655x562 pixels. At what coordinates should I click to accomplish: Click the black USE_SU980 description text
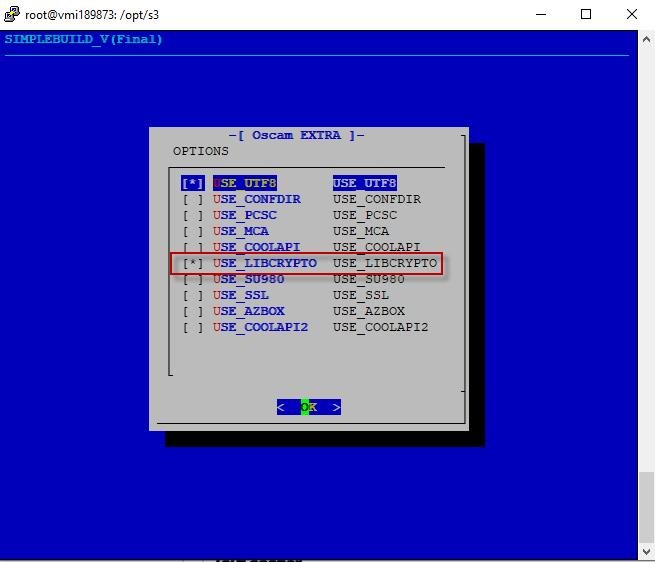(369, 279)
